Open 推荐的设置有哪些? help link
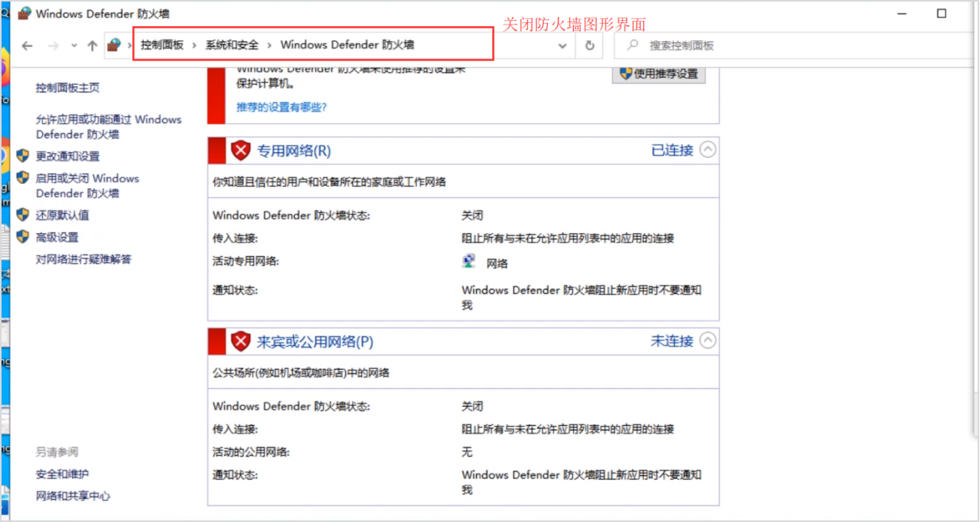Image resolution: width=980 pixels, height=522 pixels. 282,107
